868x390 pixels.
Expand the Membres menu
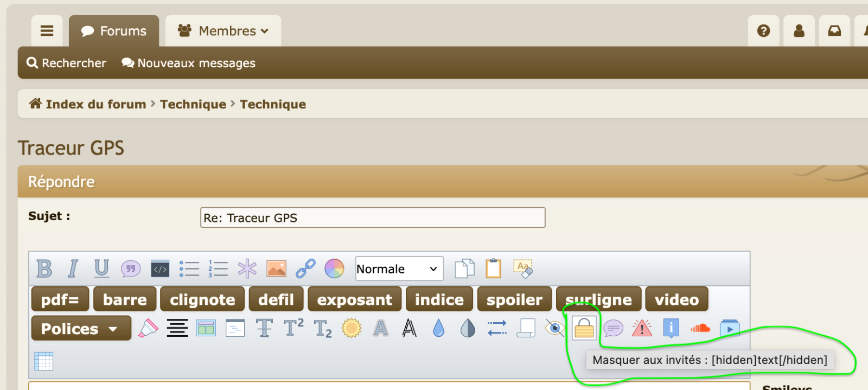tap(223, 31)
